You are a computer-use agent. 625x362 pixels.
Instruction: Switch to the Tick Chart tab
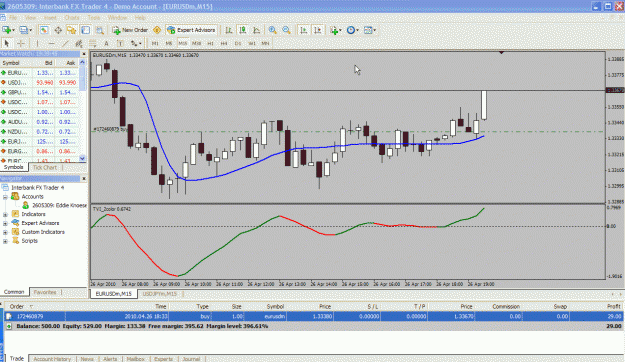coord(45,167)
